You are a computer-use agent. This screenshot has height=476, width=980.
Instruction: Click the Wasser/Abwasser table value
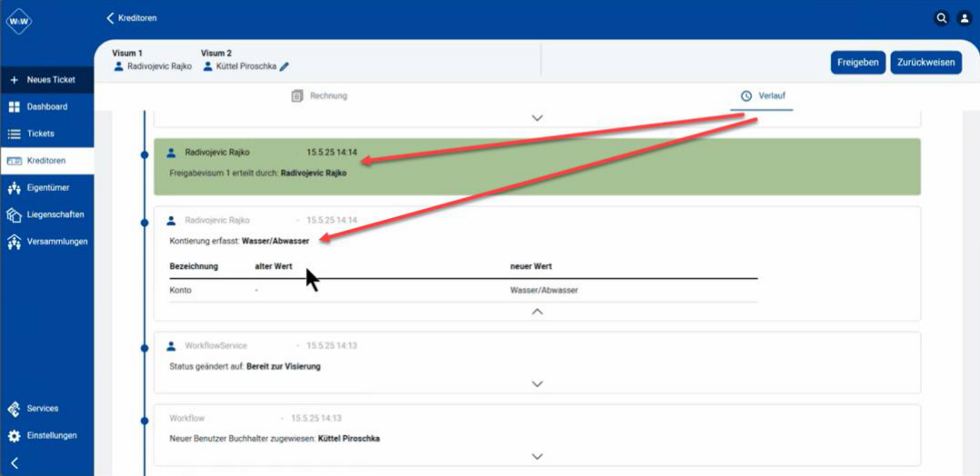pyautogui.click(x=544, y=291)
